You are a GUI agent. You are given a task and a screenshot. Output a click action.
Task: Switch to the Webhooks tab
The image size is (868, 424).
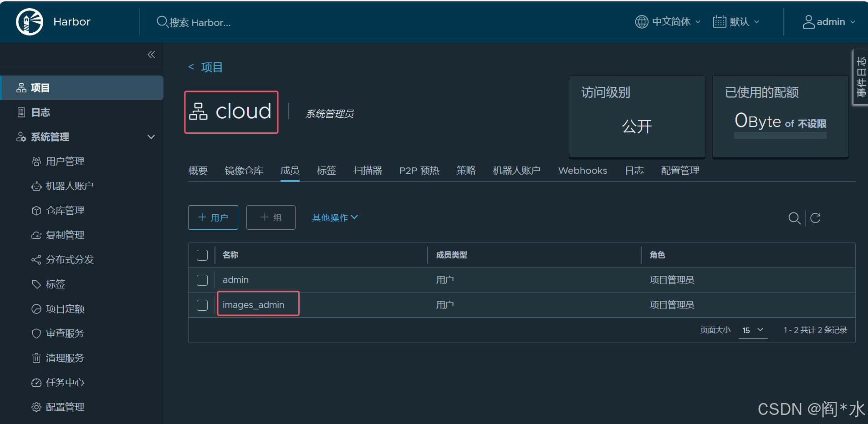pos(583,171)
